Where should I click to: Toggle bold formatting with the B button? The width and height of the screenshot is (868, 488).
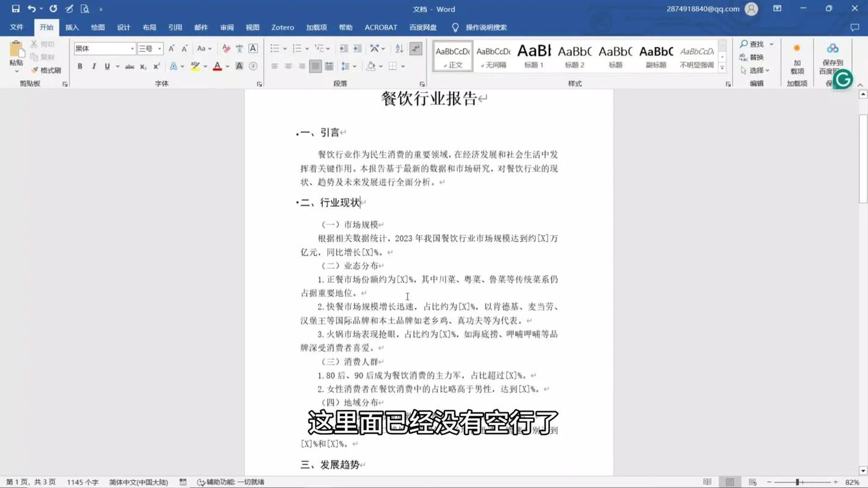coord(80,66)
